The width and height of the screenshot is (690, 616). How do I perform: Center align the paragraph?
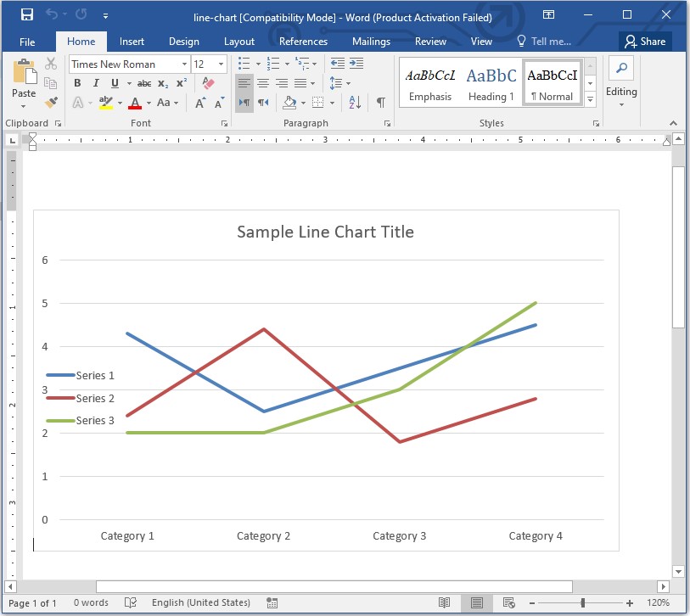[x=263, y=83]
